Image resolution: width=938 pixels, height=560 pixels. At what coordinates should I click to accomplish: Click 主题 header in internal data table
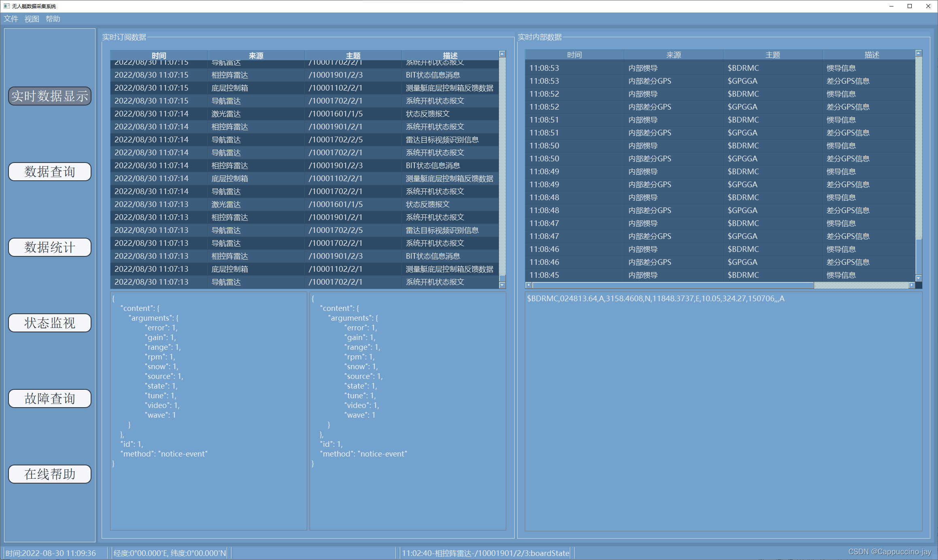773,55
